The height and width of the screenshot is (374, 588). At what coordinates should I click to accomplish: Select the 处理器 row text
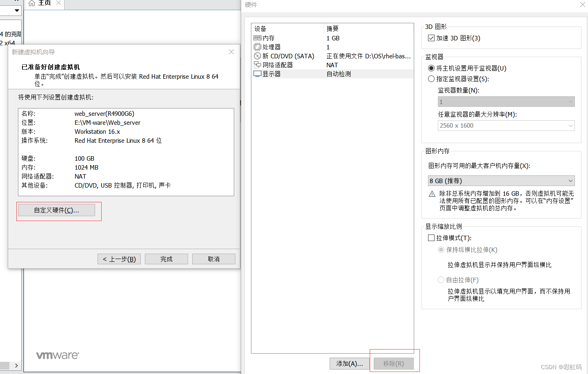coord(272,47)
